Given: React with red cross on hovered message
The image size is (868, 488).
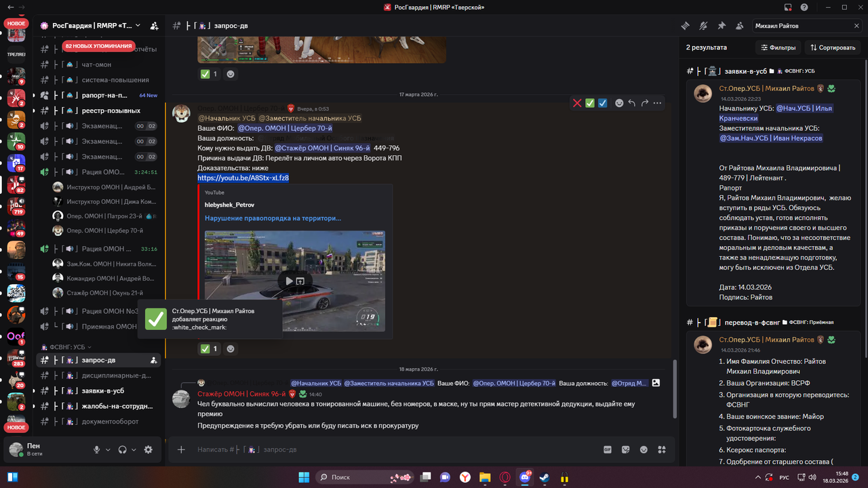Looking at the screenshot, I should pos(577,103).
